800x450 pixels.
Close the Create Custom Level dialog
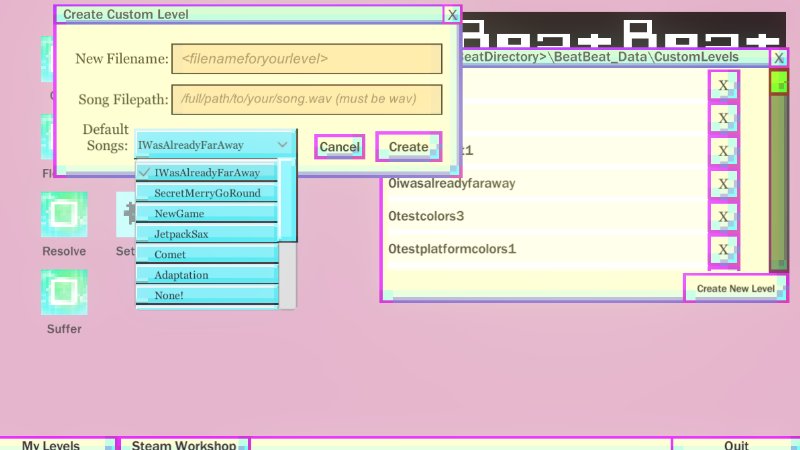[452, 15]
